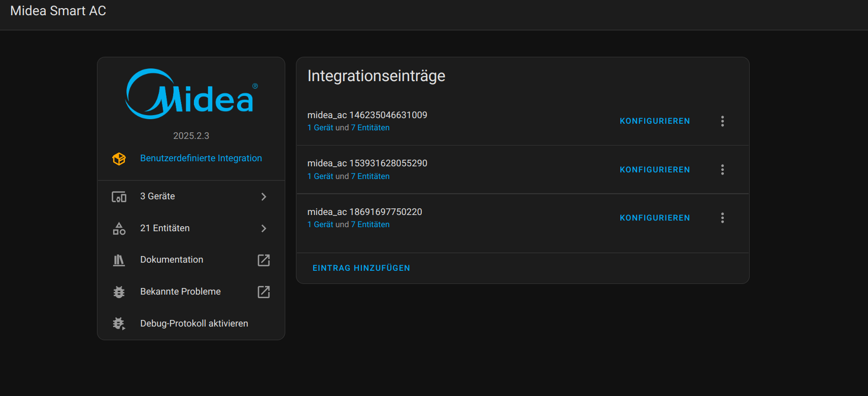Open the 7 Entitäten link under midea_ac 146235046631009
The height and width of the screenshot is (396, 868).
[x=371, y=128]
